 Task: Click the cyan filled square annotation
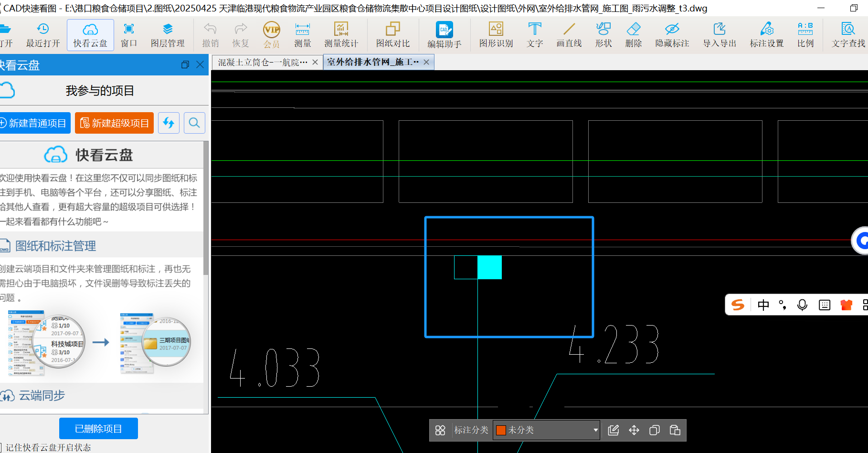[489, 267]
